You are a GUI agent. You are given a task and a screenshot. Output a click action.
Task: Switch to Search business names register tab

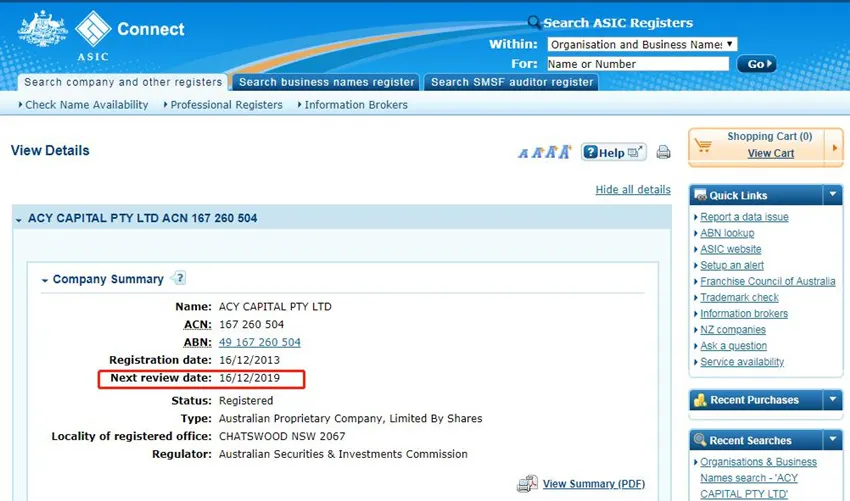coord(326,82)
